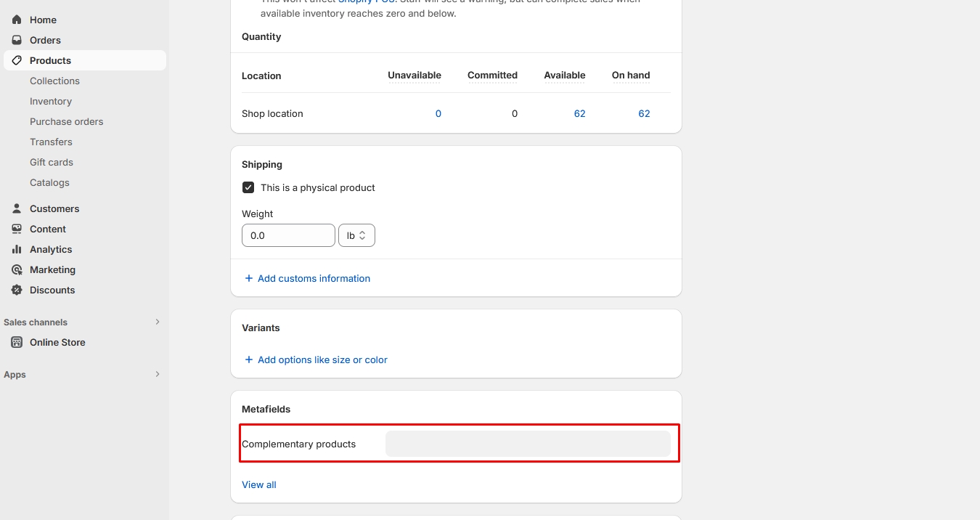The height and width of the screenshot is (520, 980).
Task: Go to Collections in the sidebar
Action: (54, 81)
